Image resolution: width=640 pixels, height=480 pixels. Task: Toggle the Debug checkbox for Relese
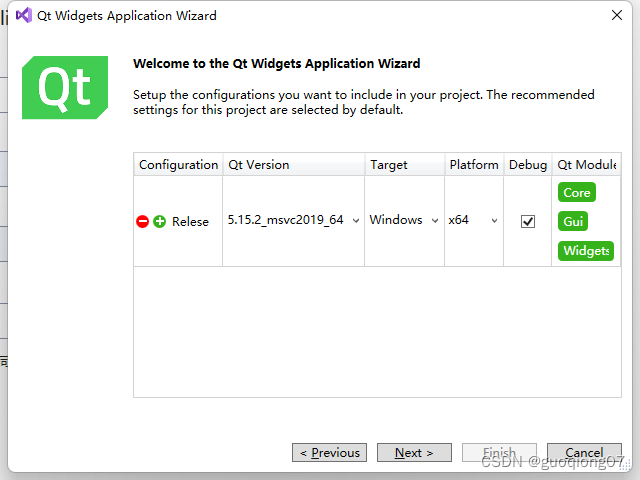(528, 222)
